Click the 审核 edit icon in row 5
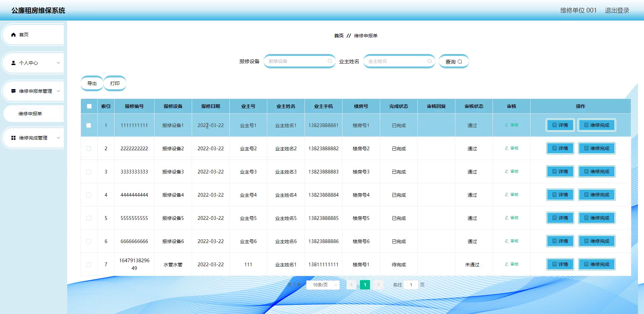This screenshot has width=644, height=314. pyautogui.click(x=507, y=218)
